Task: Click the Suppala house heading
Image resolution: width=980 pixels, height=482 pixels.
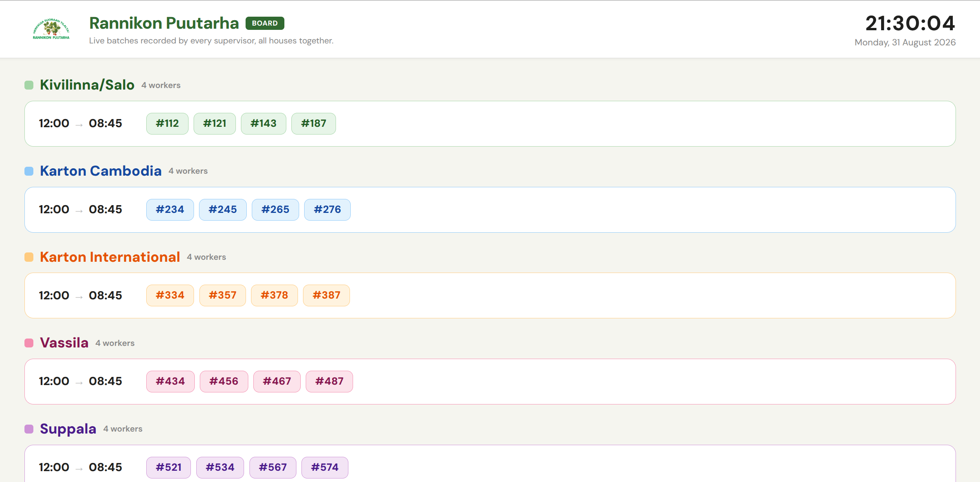Action: 68,429
